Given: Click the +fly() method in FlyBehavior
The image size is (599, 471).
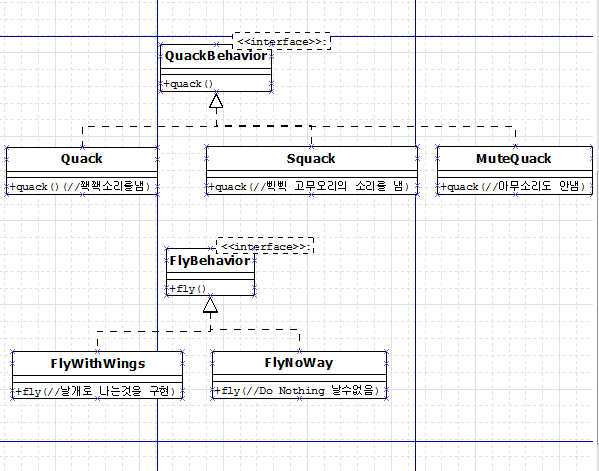Looking at the screenshot, I should click(x=188, y=288).
